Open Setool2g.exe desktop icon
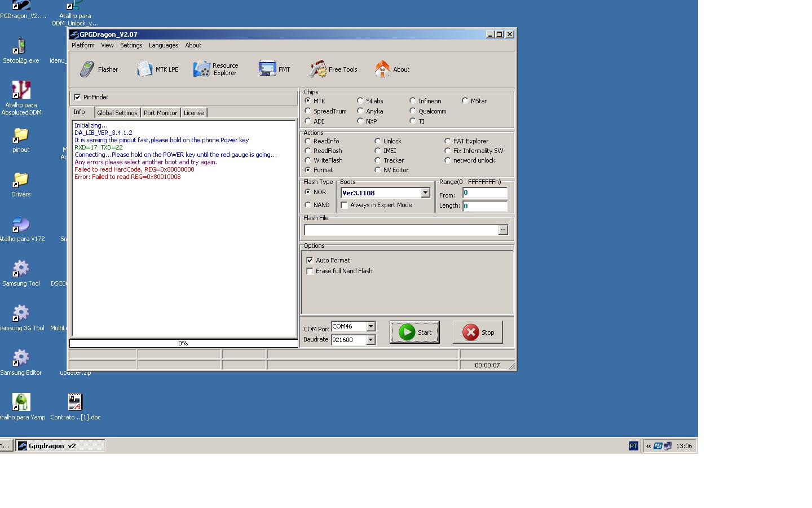 (x=21, y=50)
